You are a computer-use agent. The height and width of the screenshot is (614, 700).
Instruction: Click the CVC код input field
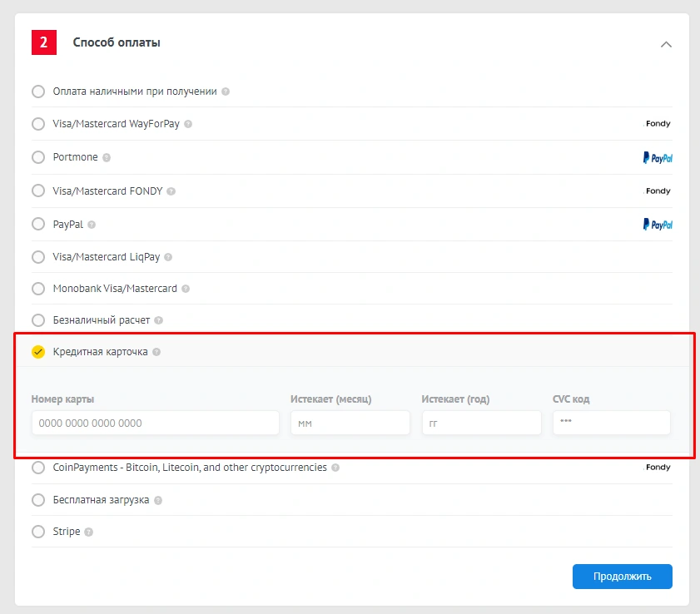(611, 423)
